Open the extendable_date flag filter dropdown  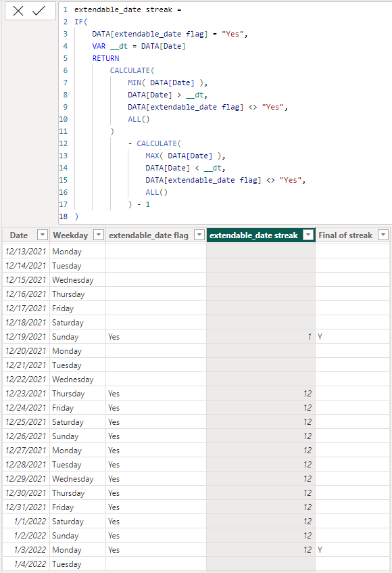[199, 235]
